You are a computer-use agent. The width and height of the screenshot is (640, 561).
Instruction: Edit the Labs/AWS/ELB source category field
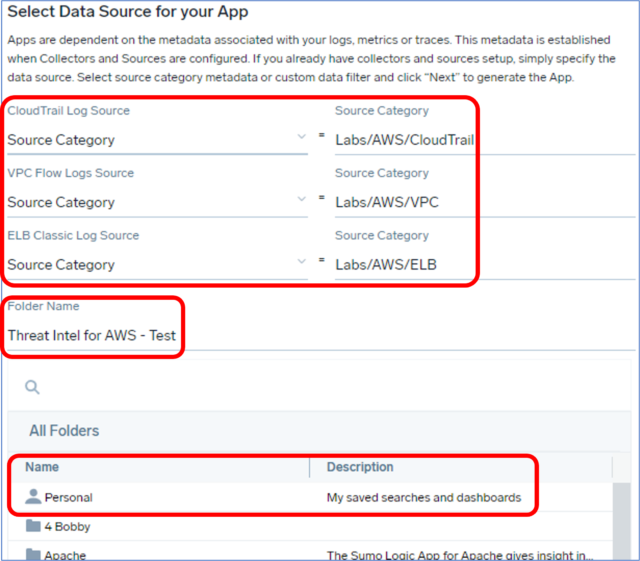coord(485,265)
